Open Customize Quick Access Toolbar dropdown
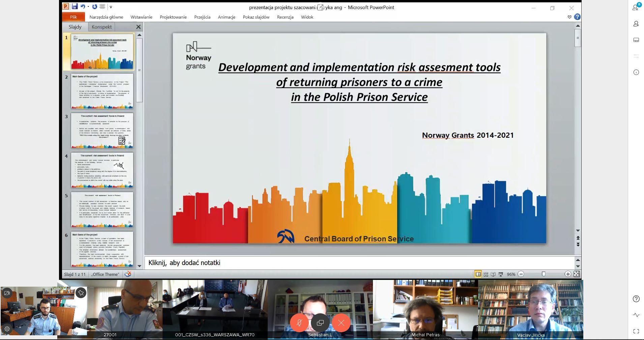The width and height of the screenshot is (644, 340). click(x=111, y=7)
